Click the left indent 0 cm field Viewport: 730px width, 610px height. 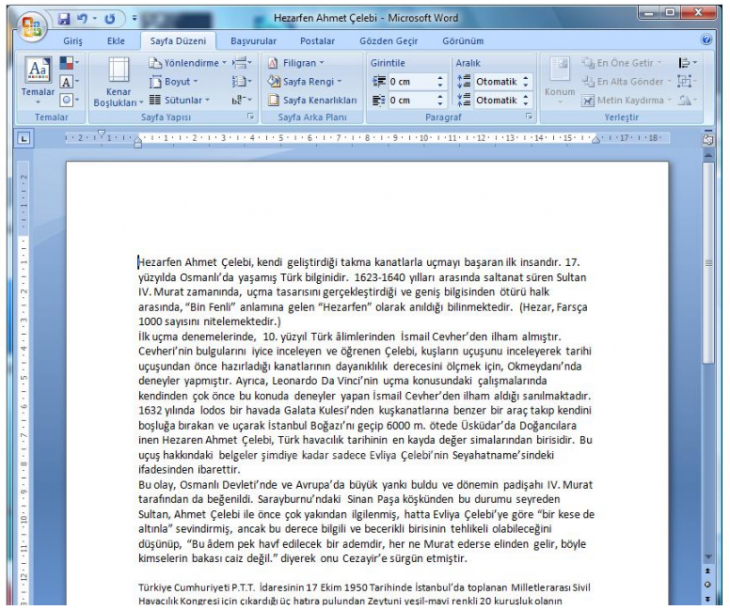412,82
